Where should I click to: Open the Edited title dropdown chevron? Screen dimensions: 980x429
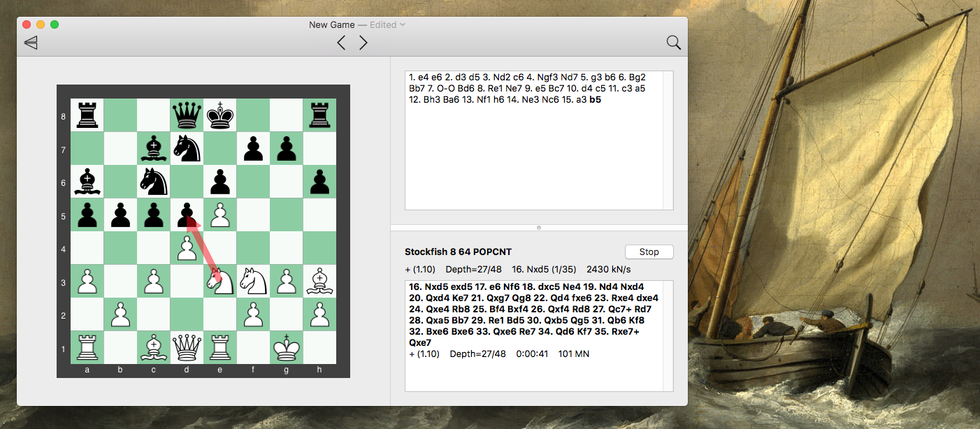tap(403, 25)
